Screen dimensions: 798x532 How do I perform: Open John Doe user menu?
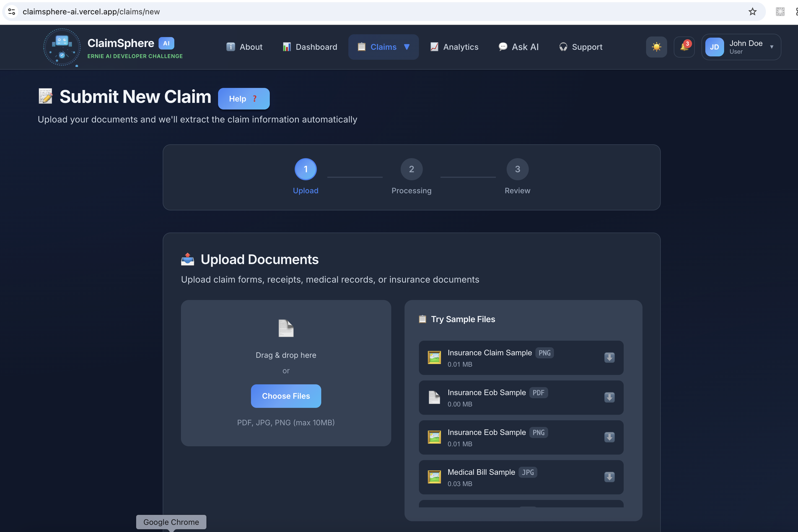point(741,47)
